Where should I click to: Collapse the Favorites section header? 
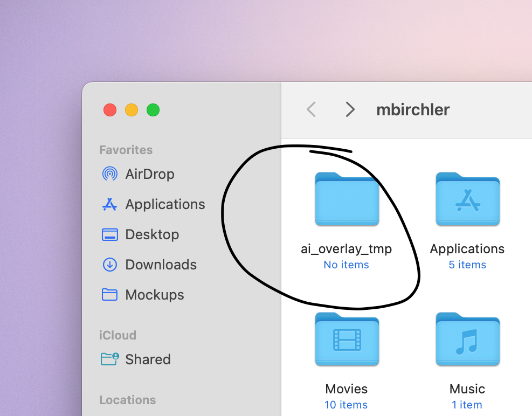126,149
